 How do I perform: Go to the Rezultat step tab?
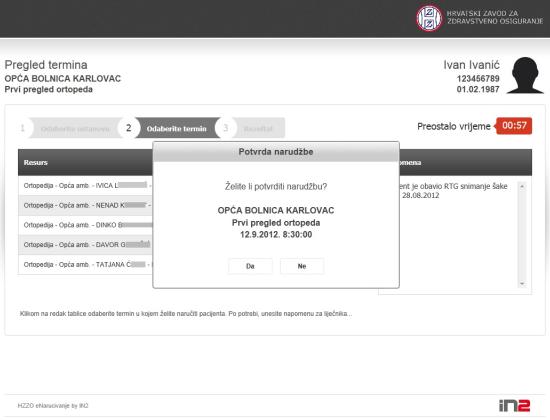259,128
